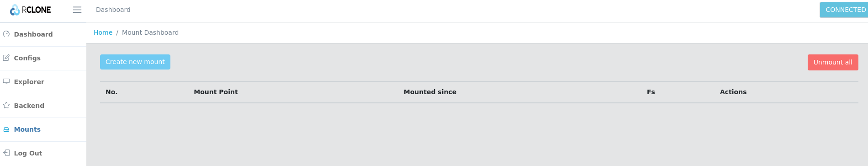Screen dimensions: 868x166
Task: Select Mounts in the sidebar
Action: pyautogui.click(x=43, y=129)
